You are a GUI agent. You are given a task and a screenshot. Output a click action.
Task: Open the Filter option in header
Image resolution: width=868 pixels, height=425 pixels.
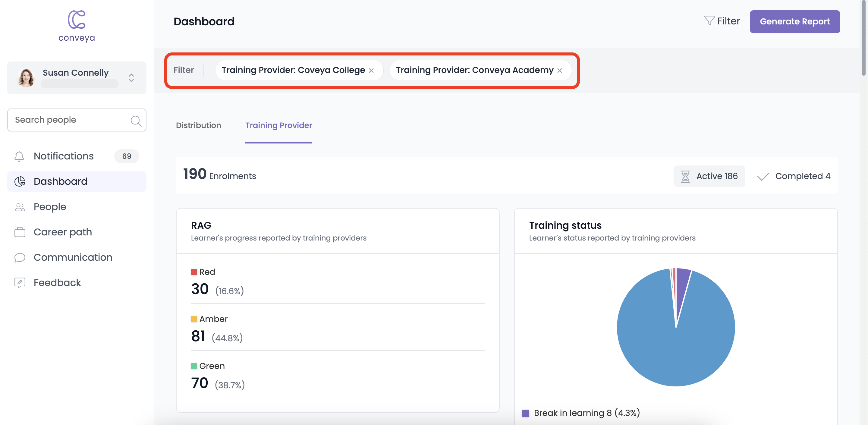coord(722,21)
